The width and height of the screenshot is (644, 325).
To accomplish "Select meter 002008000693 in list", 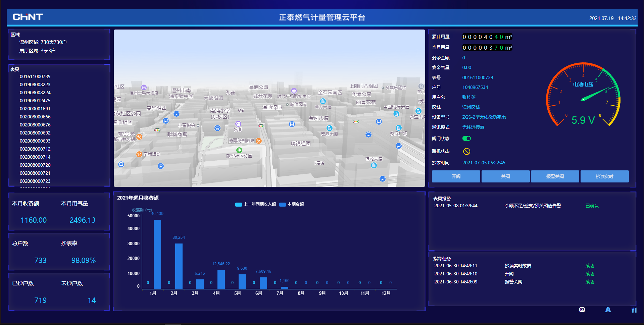I will 35,141.
